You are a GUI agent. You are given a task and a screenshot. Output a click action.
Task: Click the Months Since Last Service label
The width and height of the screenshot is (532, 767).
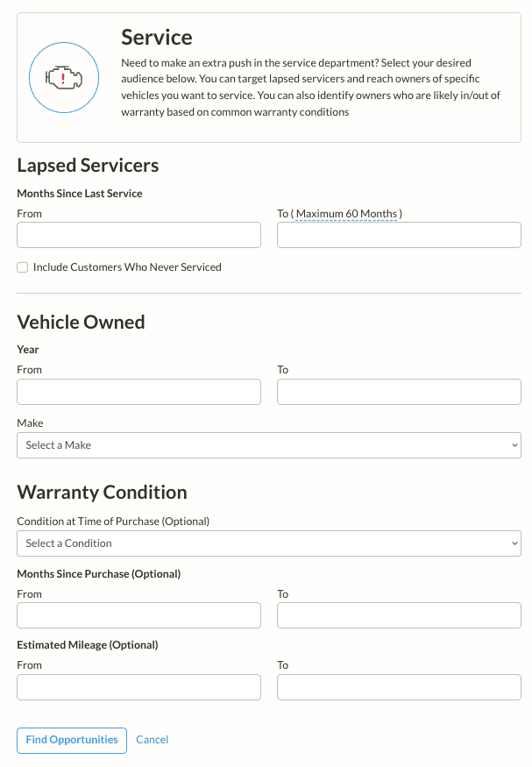click(x=80, y=193)
